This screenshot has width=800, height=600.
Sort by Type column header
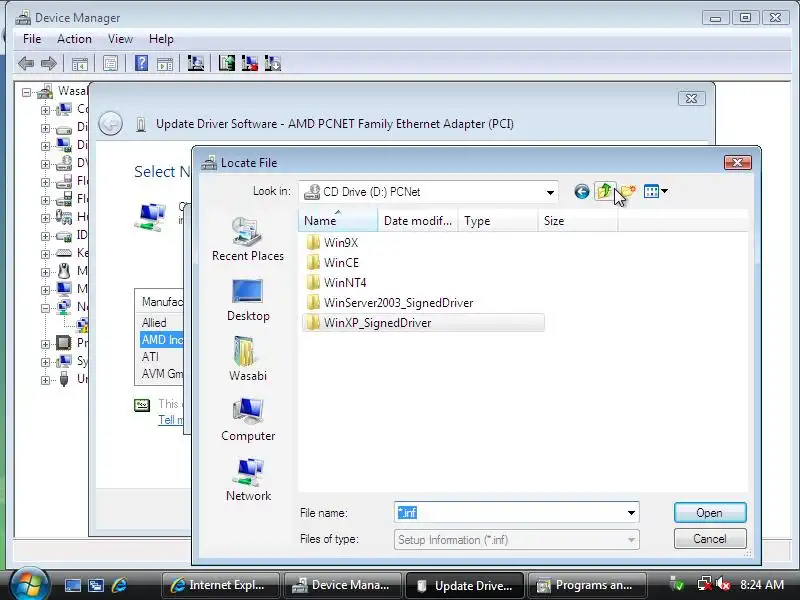pyautogui.click(x=498, y=221)
